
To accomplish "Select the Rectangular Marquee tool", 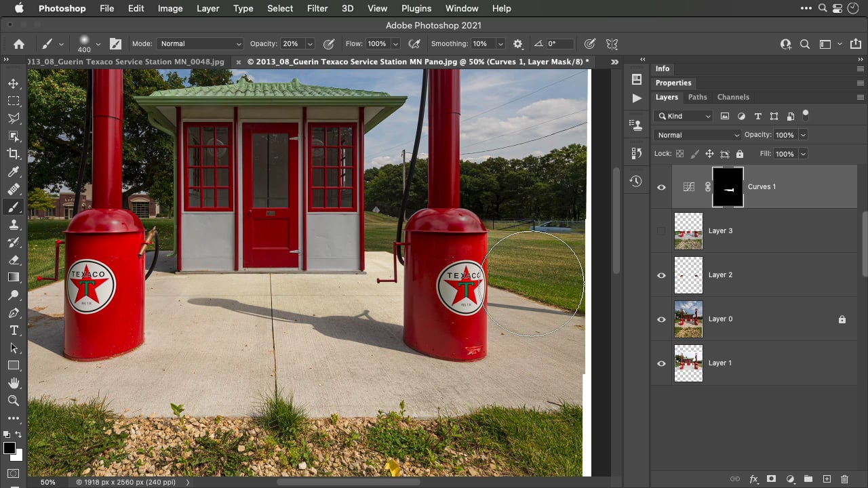I will click(x=13, y=101).
